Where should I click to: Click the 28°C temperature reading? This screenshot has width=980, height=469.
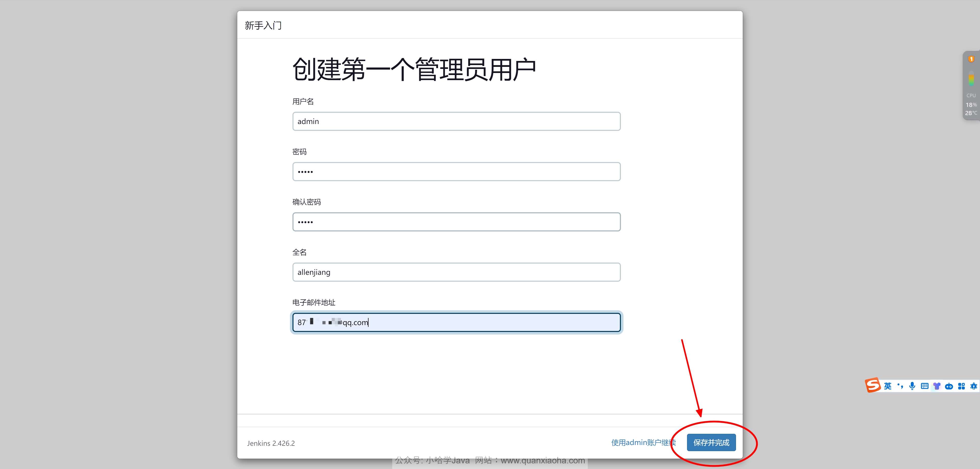tap(971, 113)
